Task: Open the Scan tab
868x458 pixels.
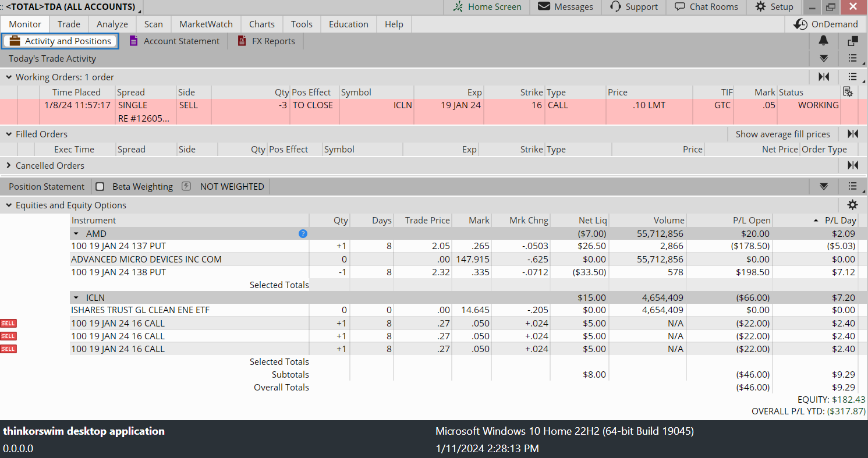Action: point(154,24)
